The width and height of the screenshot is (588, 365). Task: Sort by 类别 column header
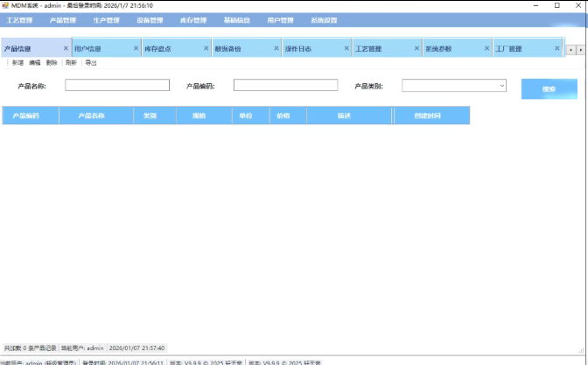(x=155, y=116)
